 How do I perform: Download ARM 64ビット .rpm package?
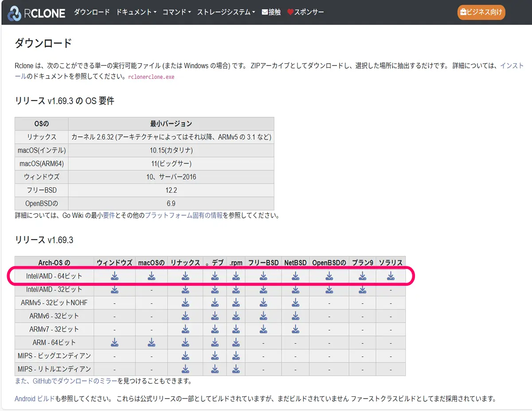pos(236,343)
